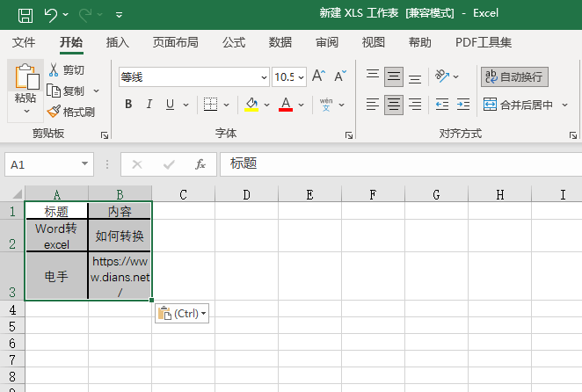582x392 pixels.
Task: Open the Undo history dropdown arrow
Action: point(66,14)
